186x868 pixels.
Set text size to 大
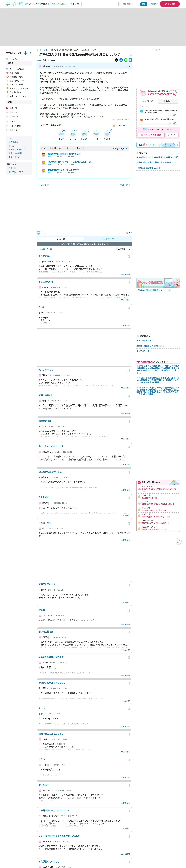point(30,53)
